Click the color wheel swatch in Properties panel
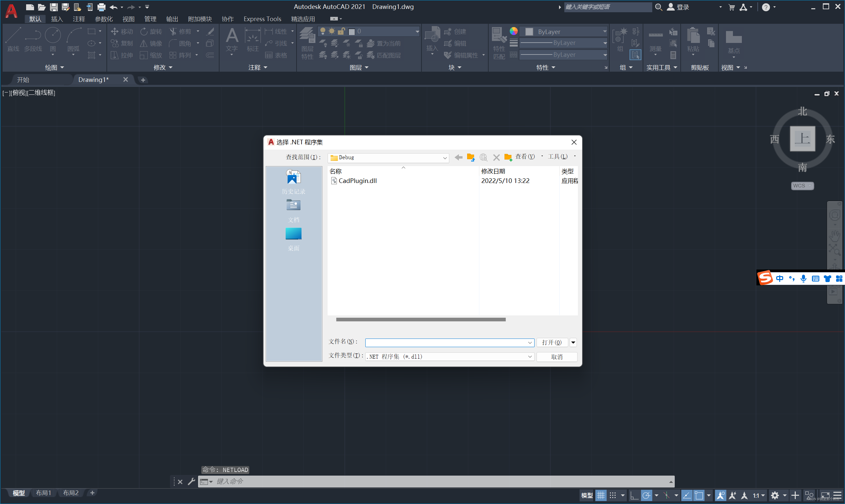The width and height of the screenshot is (845, 504). tap(513, 31)
